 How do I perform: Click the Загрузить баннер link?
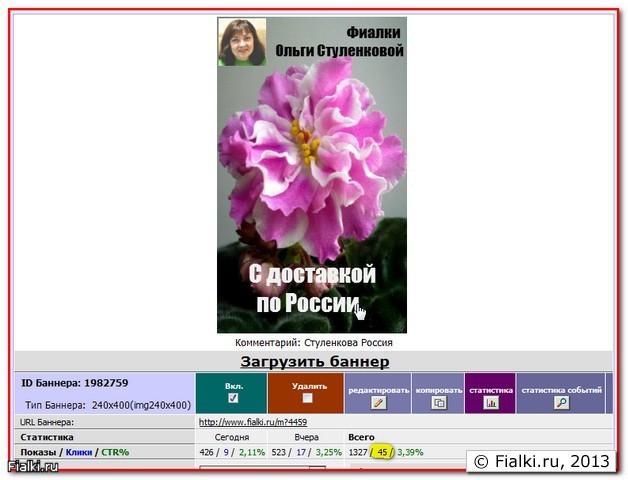click(x=315, y=361)
